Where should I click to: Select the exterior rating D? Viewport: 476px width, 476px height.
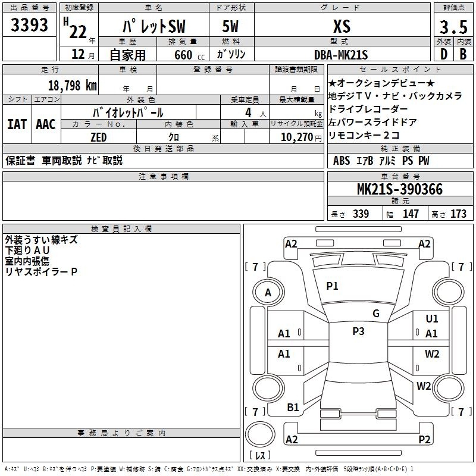tap(444, 54)
